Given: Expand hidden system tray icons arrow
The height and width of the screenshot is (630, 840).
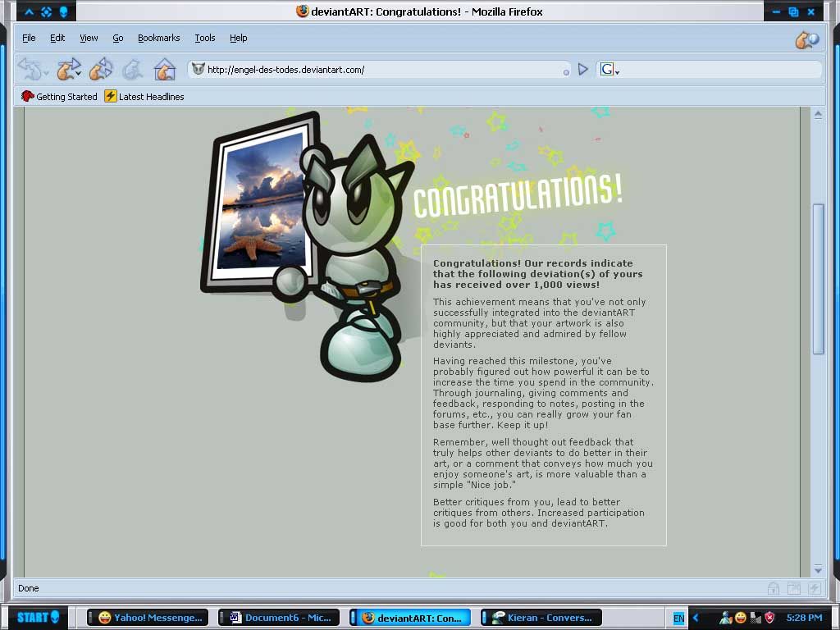Looking at the screenshot, I should coord(696,619).
